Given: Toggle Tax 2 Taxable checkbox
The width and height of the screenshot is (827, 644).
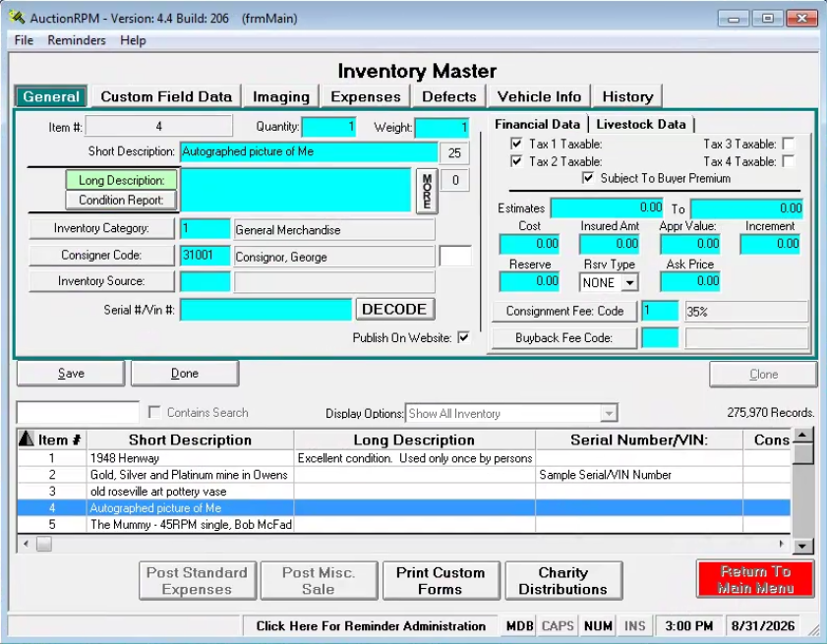Looking at the screenshot, I should pyautogui.click(x=516, y=161).
